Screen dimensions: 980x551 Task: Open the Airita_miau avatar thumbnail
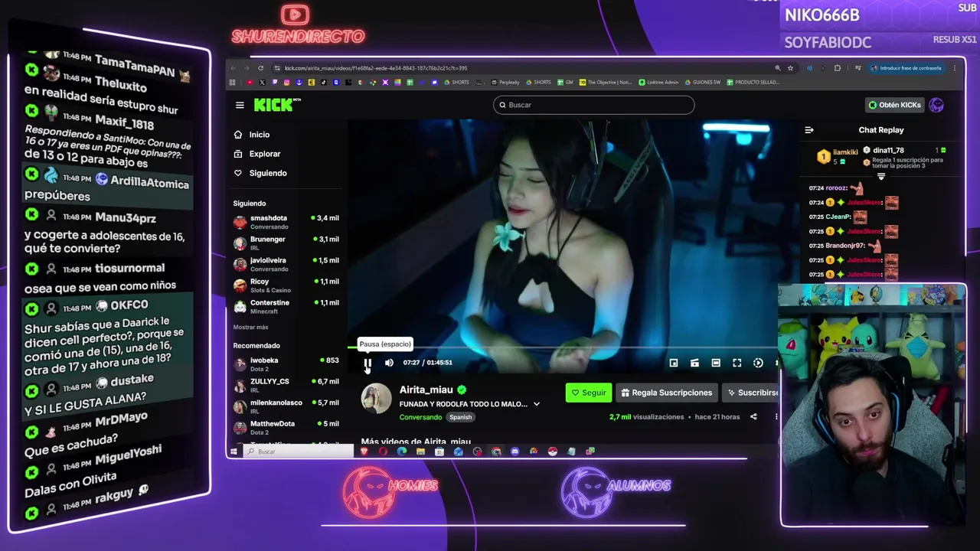pos(376,399)
